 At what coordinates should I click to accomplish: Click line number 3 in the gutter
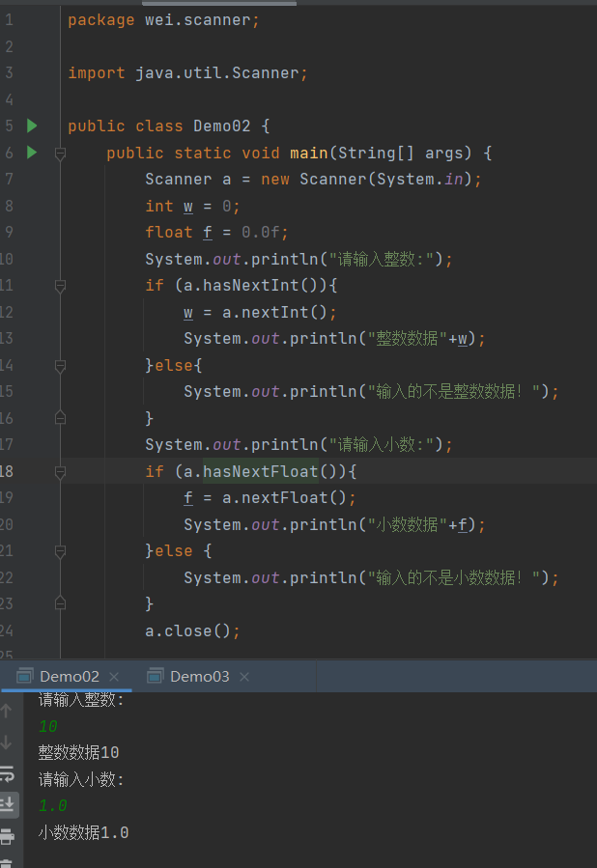pyautogui.click(x=9, y=73)
